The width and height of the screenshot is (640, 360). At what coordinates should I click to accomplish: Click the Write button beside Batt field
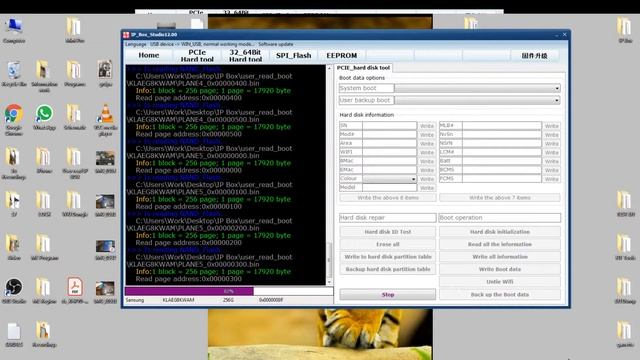pyautogui.click(x=551, y=162)
